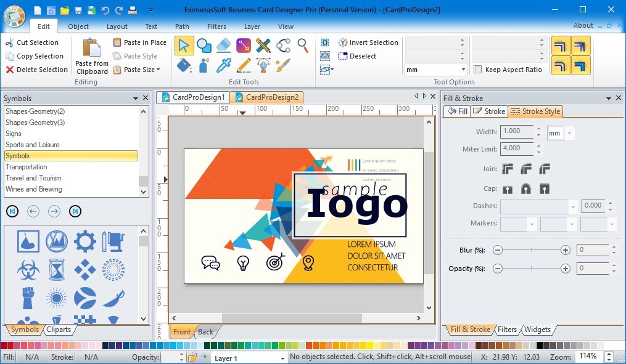Select the Eraser tool
The height and width of the screenshot is (364, 626).
click(223, 46)
